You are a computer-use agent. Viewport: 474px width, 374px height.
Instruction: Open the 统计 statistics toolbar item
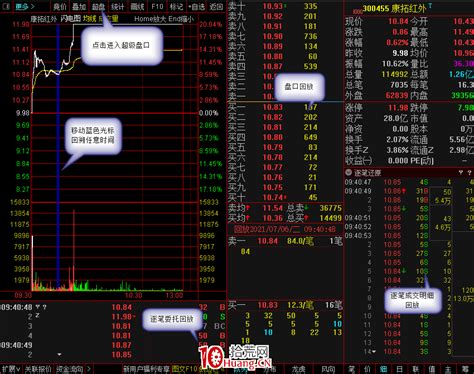(x=117, y=6)
